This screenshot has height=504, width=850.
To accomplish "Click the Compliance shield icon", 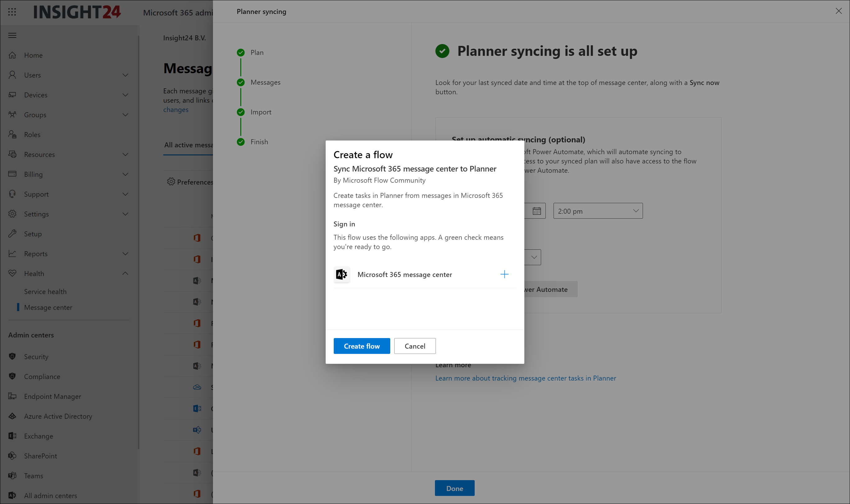I will (x=12, y=376).
